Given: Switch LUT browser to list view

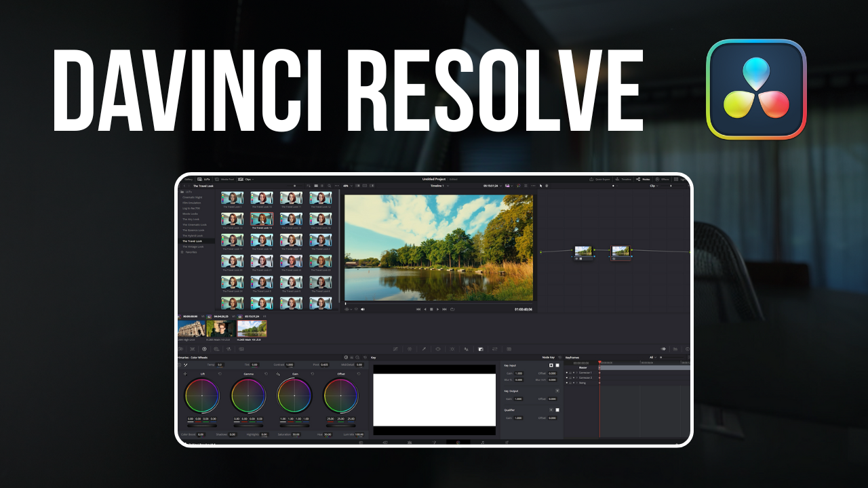Looking at the screenshot, I should point(322,186).
